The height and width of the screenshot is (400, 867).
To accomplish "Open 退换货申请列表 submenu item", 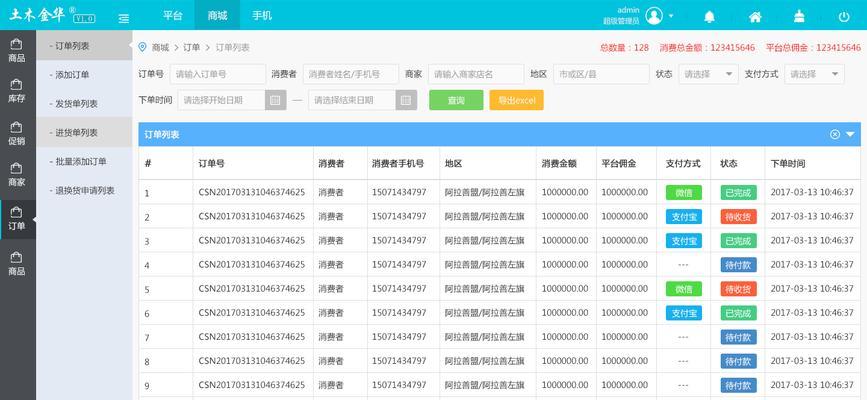I will 84,190.
